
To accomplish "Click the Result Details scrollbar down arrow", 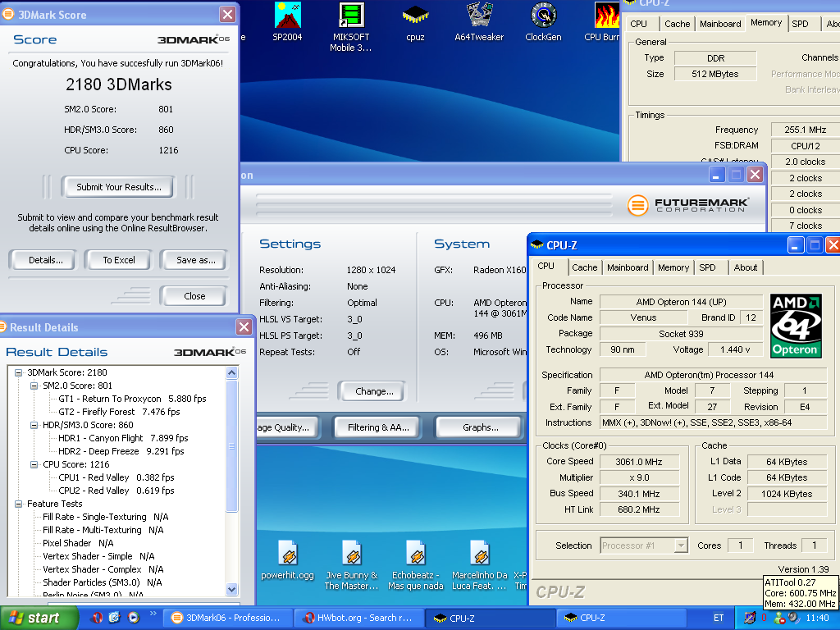I will click(x=232, y=589).
